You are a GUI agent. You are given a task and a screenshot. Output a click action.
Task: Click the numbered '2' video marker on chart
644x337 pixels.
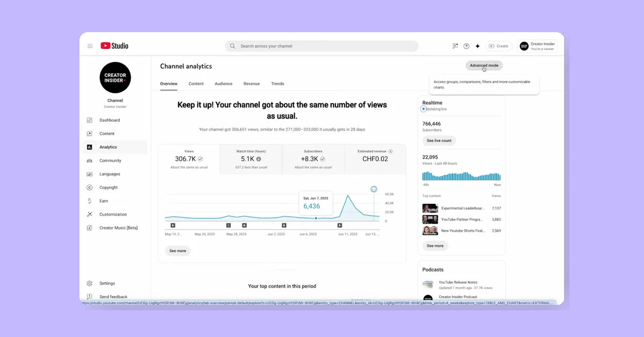click(229, 225)
